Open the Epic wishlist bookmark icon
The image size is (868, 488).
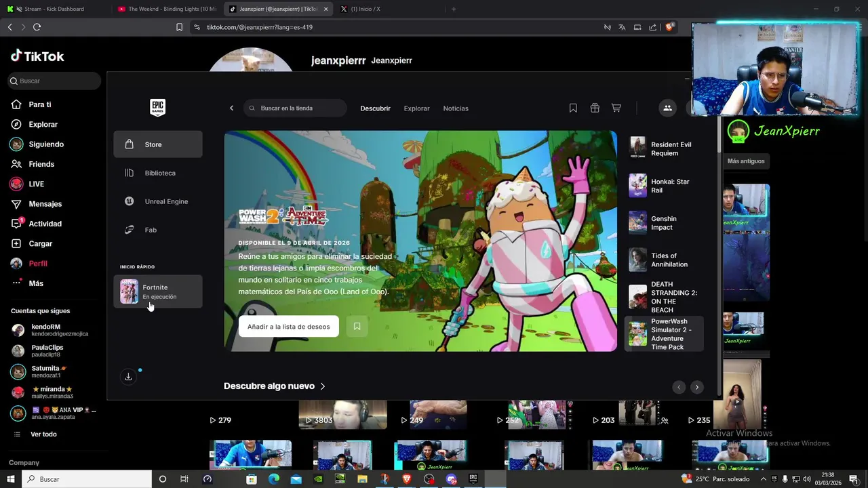(573, 108)
